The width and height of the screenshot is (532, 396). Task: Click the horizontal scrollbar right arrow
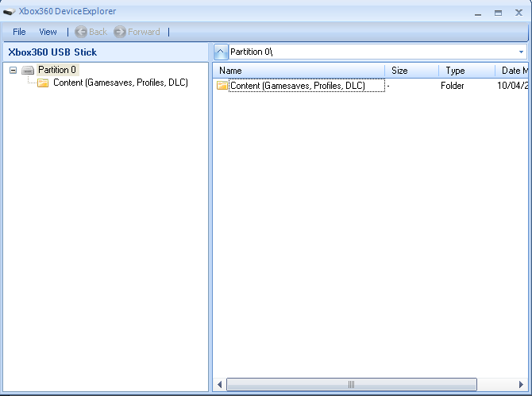(521, 384)
